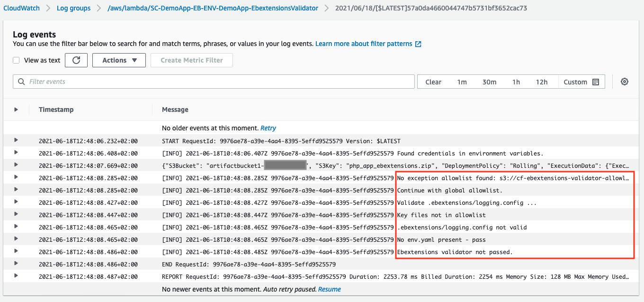Expand the END RequestId log row
Image resolution: width=644 pixels, height=302 pixels.
tap(16, 264)
